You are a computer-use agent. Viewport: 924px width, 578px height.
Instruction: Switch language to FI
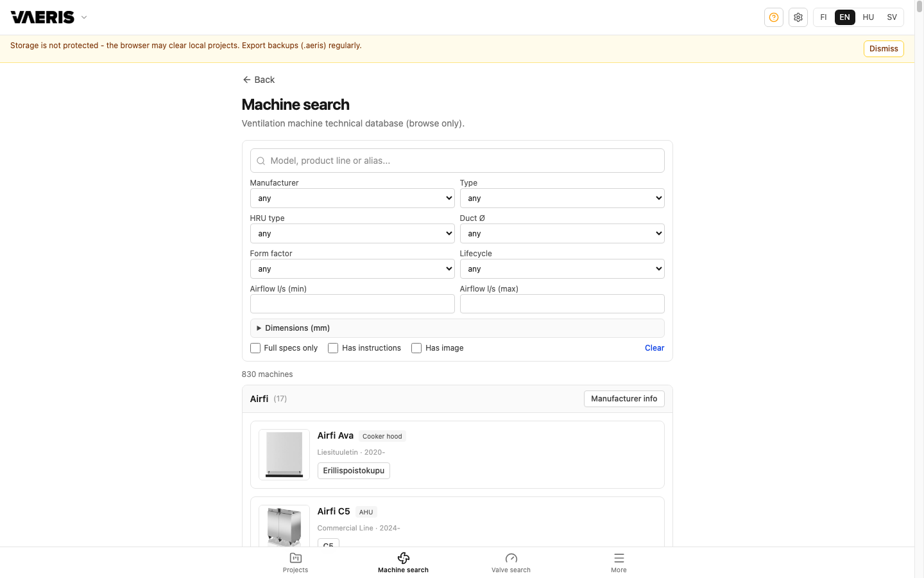(x=823, y=17)
